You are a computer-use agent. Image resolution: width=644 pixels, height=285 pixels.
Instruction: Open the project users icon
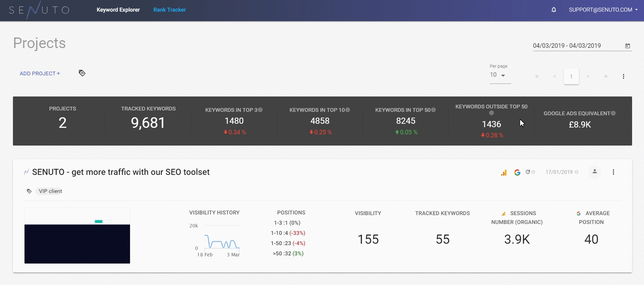point(595,172)
